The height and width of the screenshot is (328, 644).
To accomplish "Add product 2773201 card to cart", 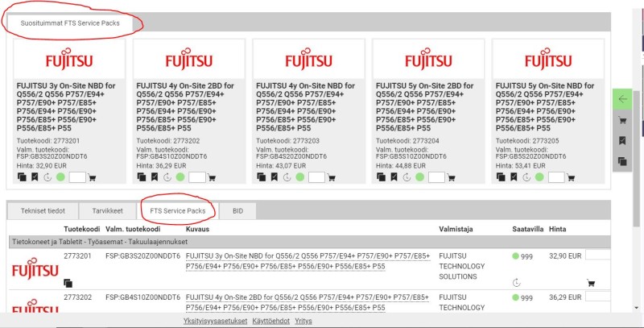I will pyautogui.click(x=93, y=178).
